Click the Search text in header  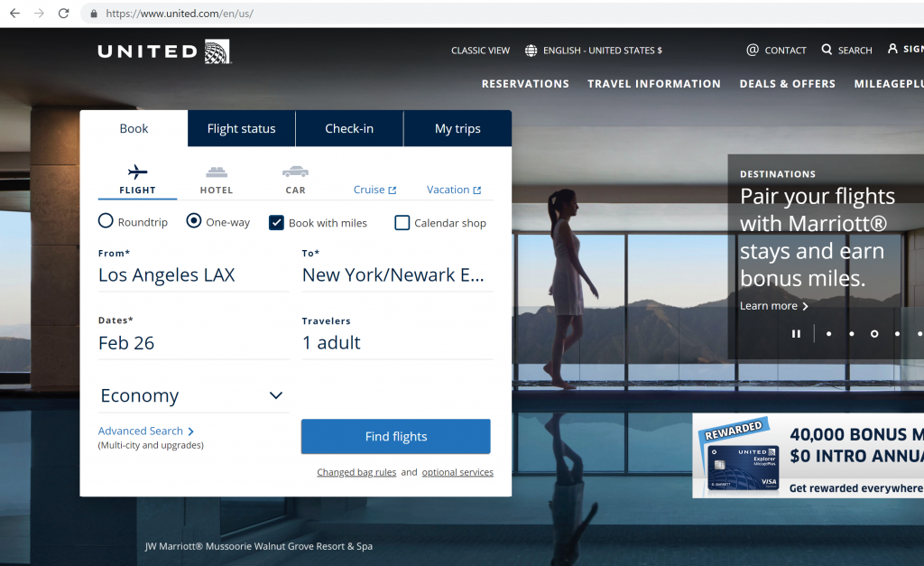click(x=855, y=51)
